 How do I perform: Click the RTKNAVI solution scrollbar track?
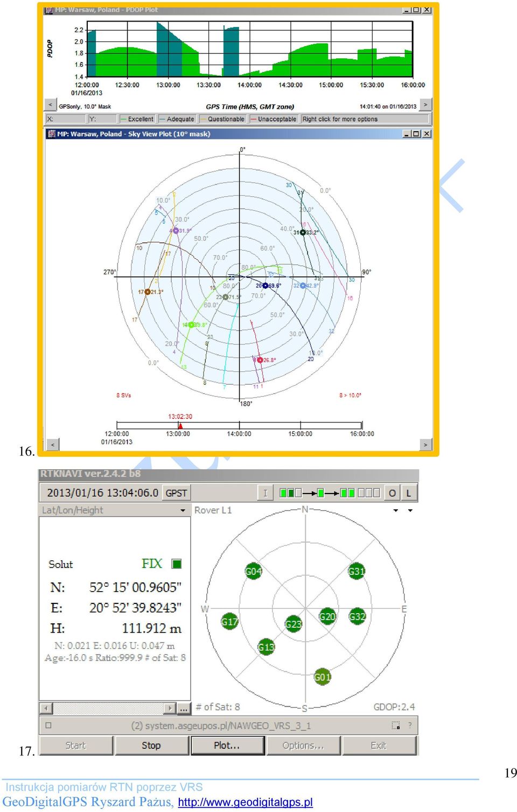coord(108,708)
